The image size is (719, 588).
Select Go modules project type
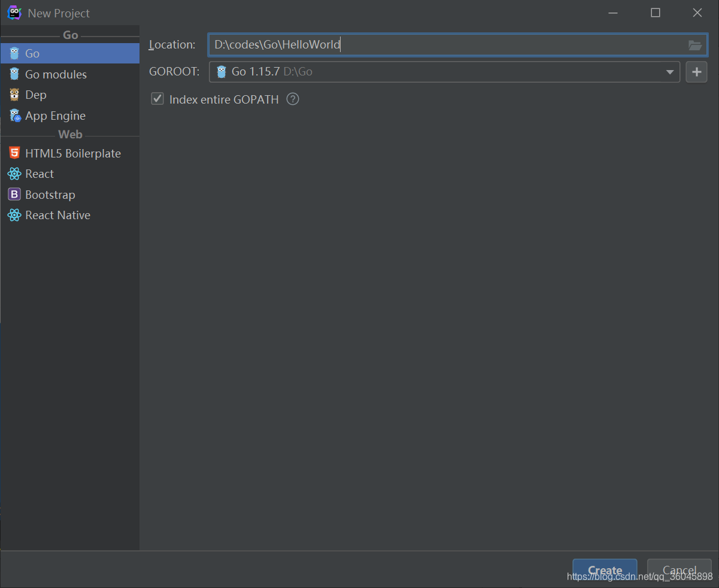point(70,74)
